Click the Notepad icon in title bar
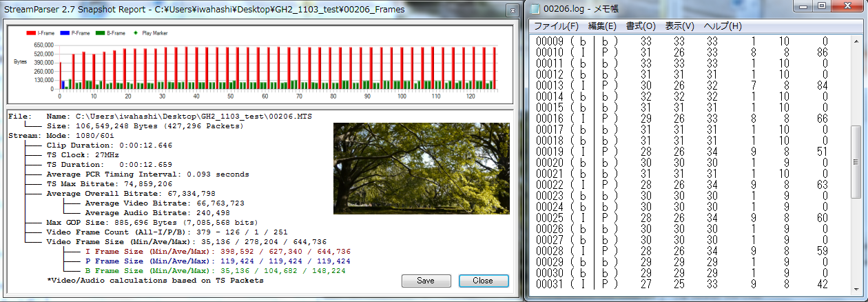 click(x=535, y=8)
